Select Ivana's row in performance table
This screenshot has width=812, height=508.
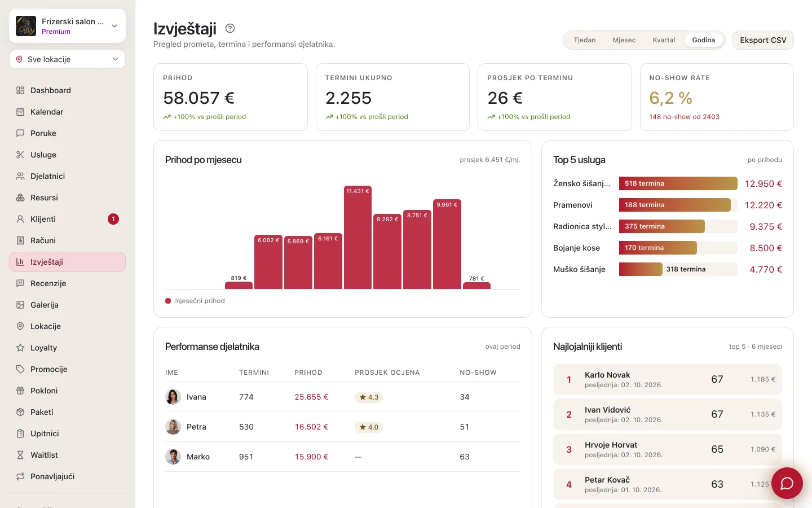343,397
